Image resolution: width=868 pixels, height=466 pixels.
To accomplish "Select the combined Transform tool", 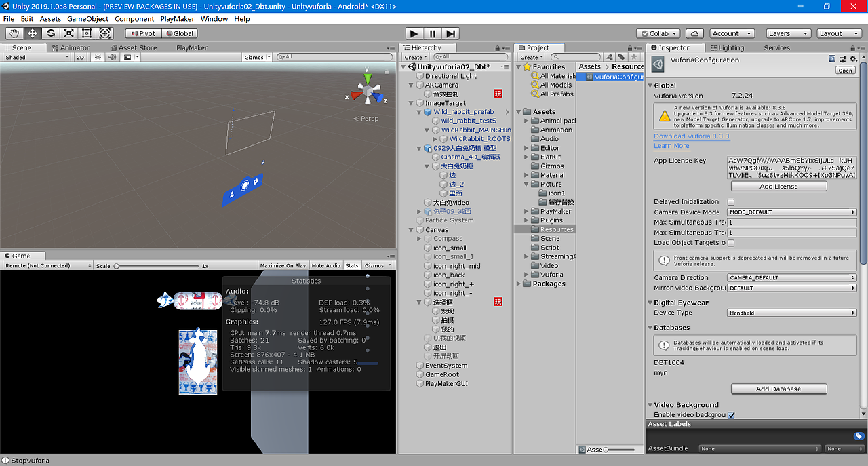I will (105, 33).
